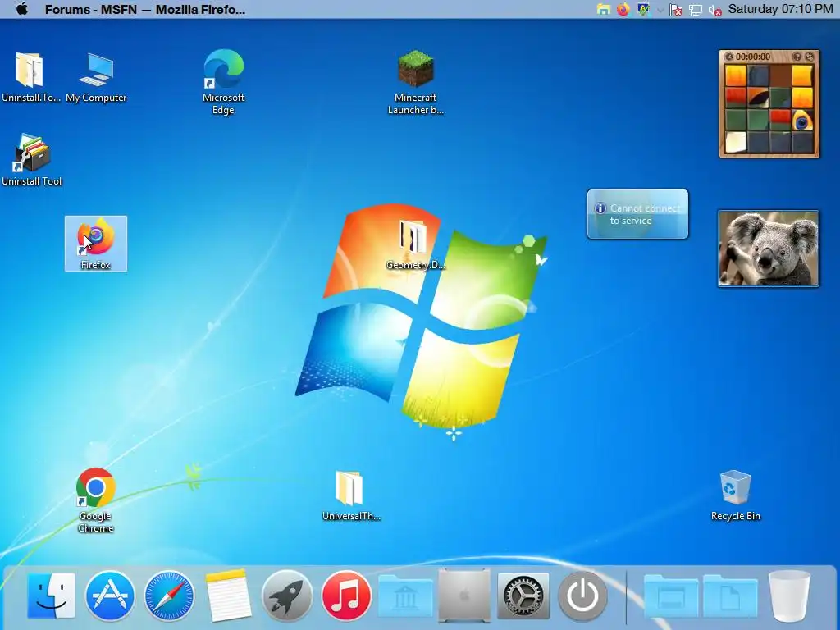The image size is (840, 630).
Task: Click the white tile in puzzle gadget
Action: point(736,142)
